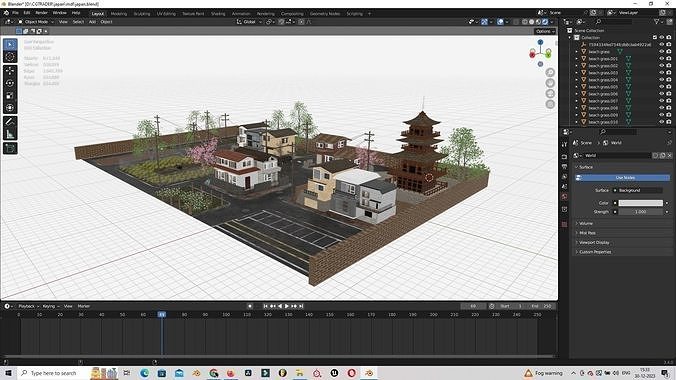Image resolution: width=676 pixels, height=380 pixels.
Task: Hide the beach-grass.004 object
Action: pyautogui.click(x=662, y=80)
